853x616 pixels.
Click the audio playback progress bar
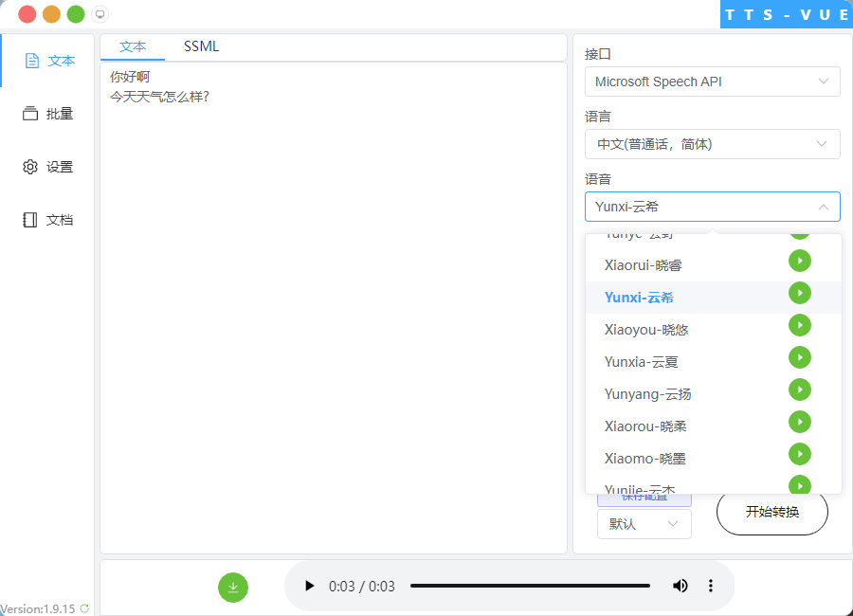click(x=530, y=586)
